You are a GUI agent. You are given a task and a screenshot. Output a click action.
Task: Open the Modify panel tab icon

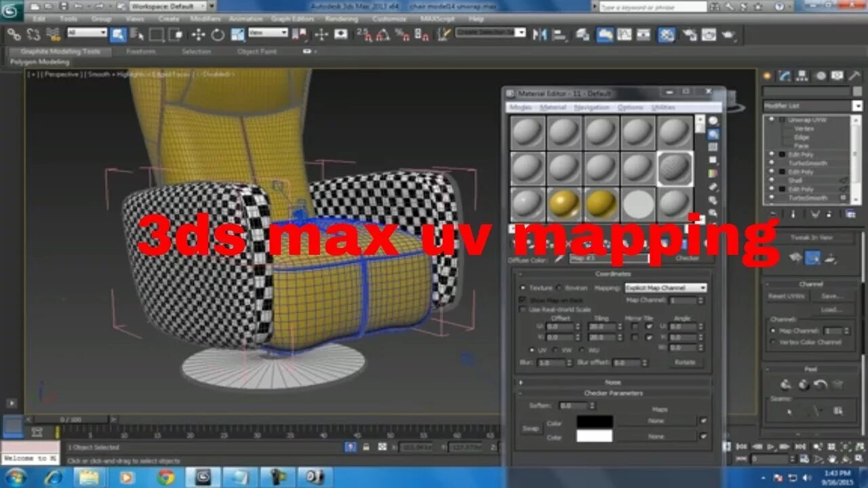[785, 76]
